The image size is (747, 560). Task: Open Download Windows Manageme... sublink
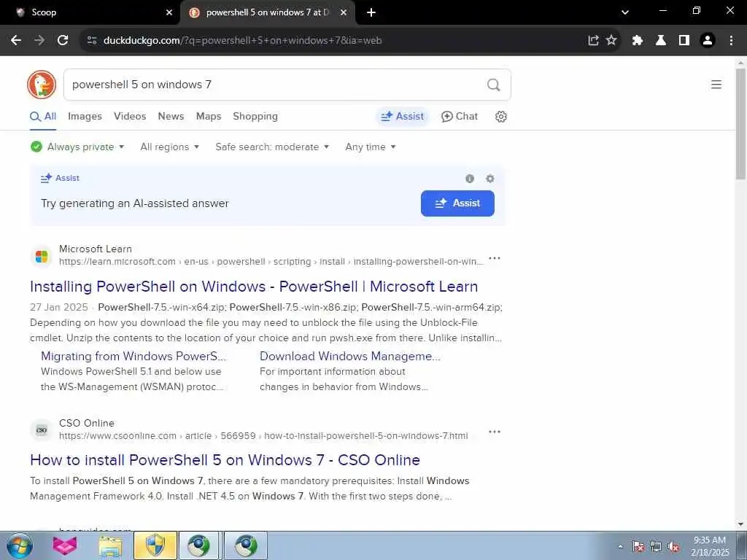click(x=350, y=356)
